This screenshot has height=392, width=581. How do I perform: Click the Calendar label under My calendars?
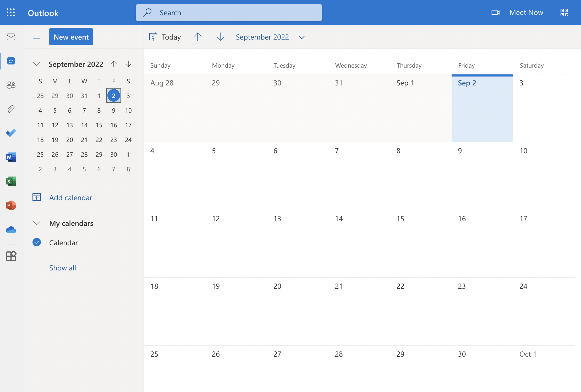point(63,243)
